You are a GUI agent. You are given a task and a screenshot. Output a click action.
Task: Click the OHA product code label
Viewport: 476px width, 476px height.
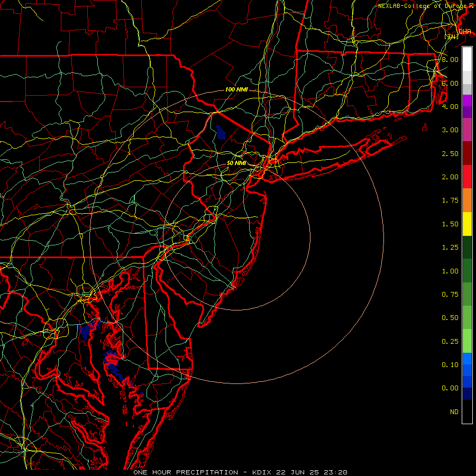pyautogui.click(x=465, y=32)
